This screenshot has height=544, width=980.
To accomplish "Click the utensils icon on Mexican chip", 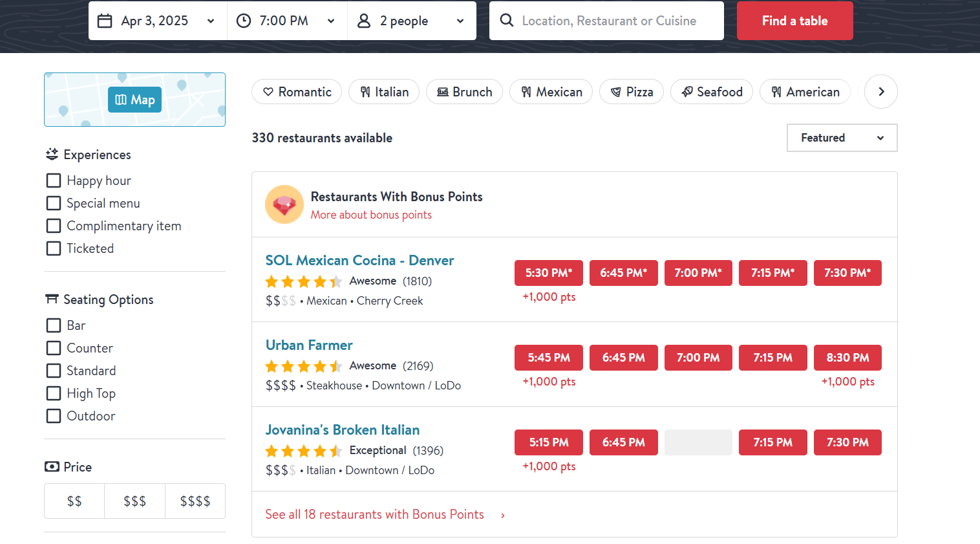I will coord(526,92).
